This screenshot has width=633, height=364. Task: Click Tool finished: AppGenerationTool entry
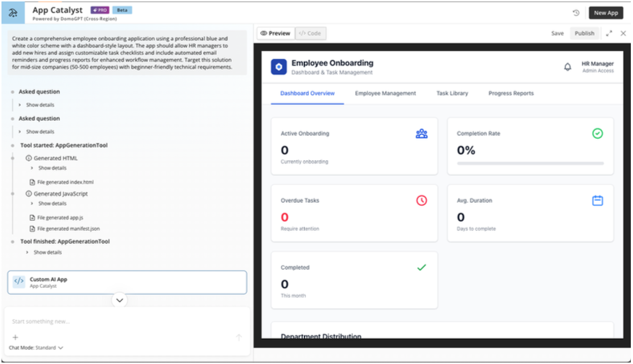tap(65, 242)
